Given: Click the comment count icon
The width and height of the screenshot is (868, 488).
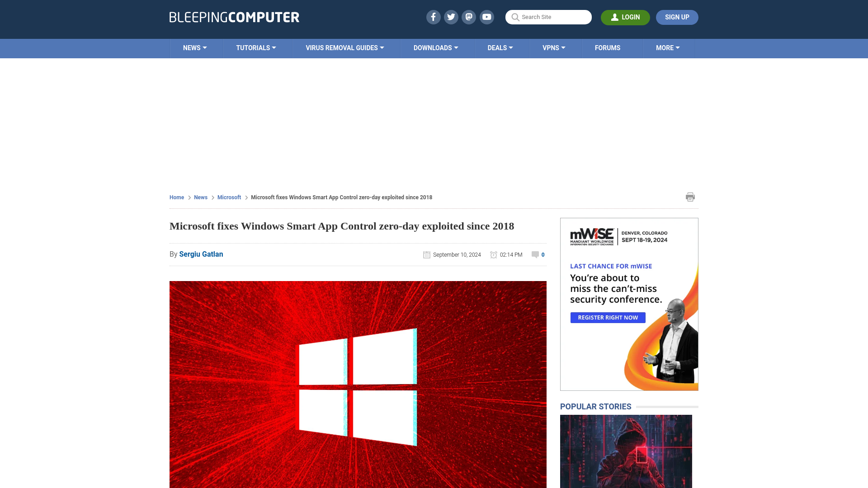Looking at the screenshot, I should tap(535, 254).
